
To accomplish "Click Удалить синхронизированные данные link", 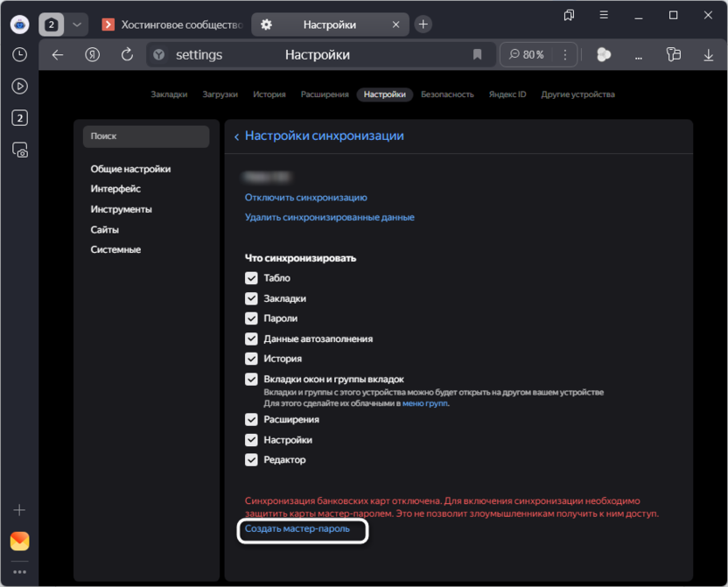I will (330, 217).
